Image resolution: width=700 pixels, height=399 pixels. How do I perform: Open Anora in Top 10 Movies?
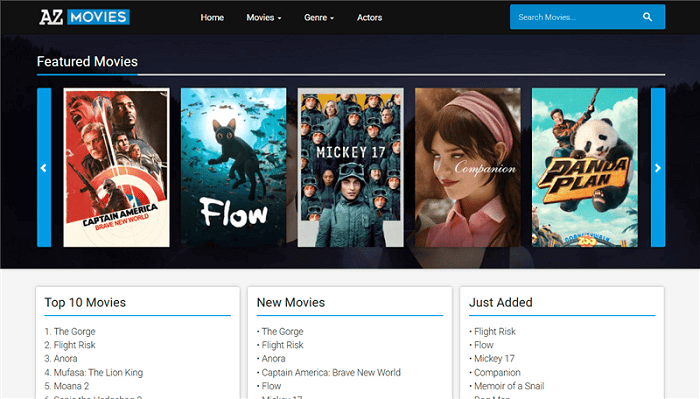[66, 358]
